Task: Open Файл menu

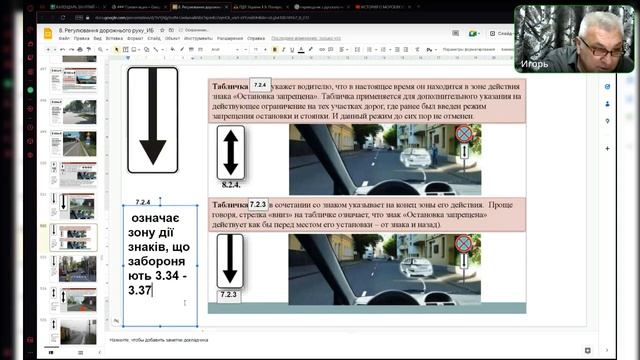Action: point(64,38)
